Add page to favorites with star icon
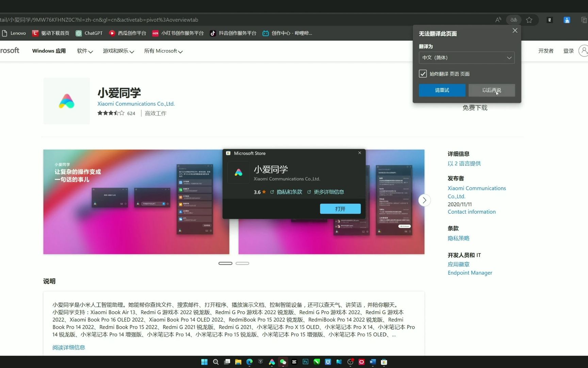Image resolution: width=588 pixels, height=368 pixels. (529, 20)
